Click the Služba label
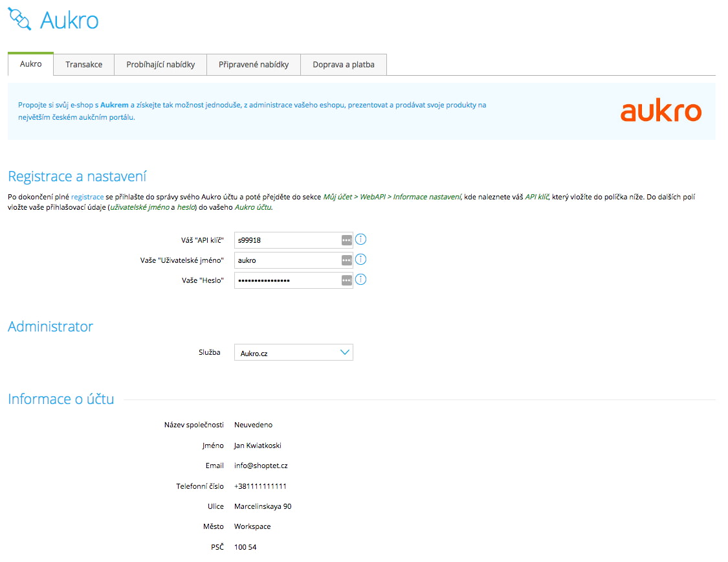 pos(210,352)
